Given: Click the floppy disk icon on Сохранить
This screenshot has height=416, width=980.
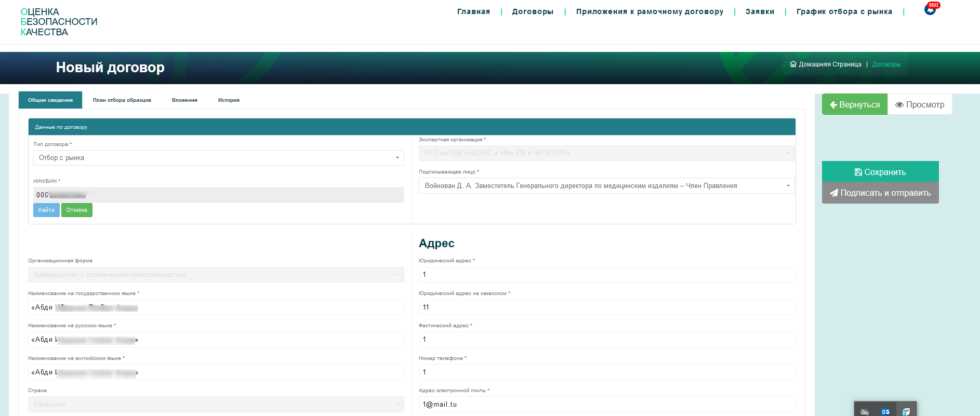Looking at the screenshot, I should click(x=858, y=172).
